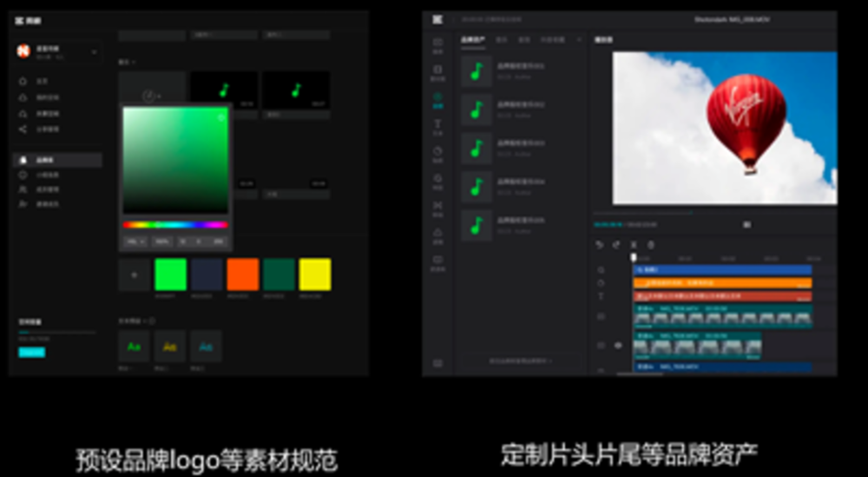Click the T icon of the text track

coord(601,296)
